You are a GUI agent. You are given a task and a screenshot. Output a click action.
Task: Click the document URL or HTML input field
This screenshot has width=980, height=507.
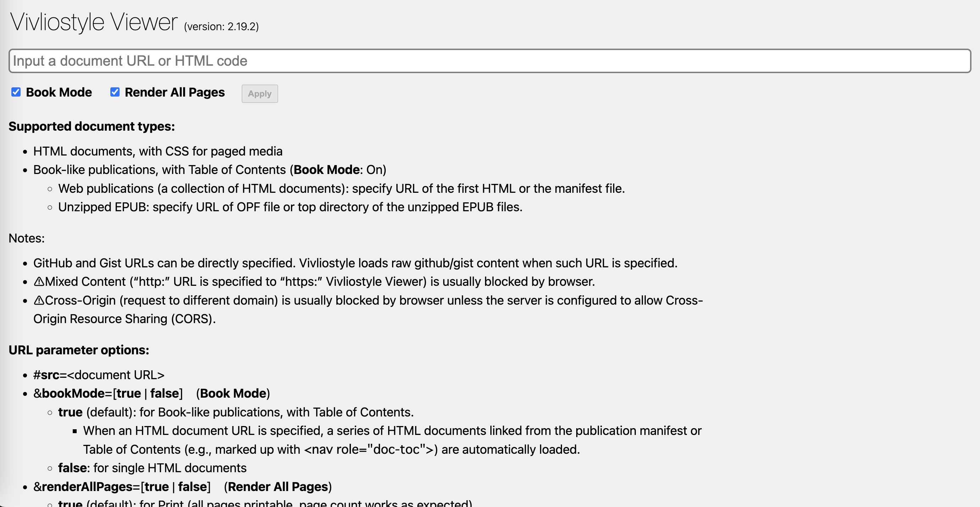(489, 61)
